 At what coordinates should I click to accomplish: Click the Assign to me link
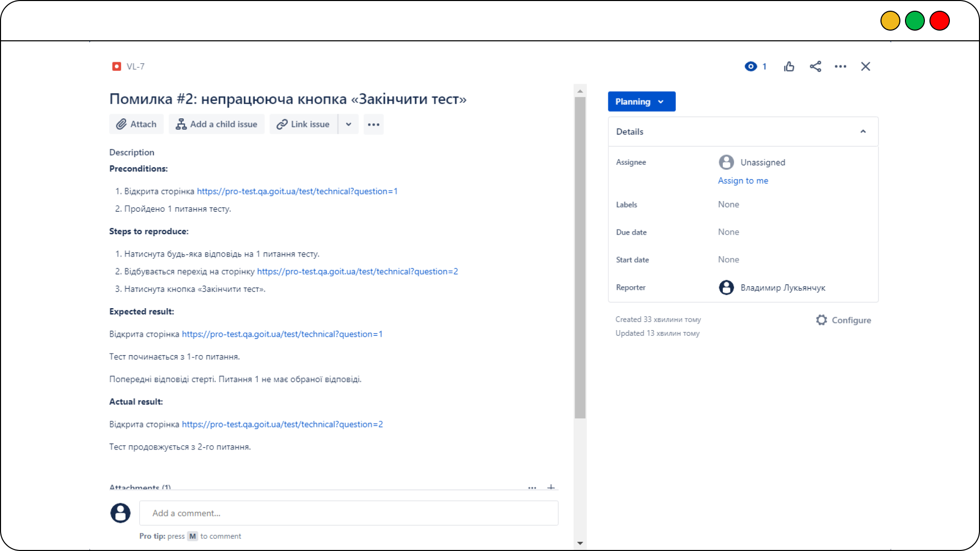coord(743,181)
